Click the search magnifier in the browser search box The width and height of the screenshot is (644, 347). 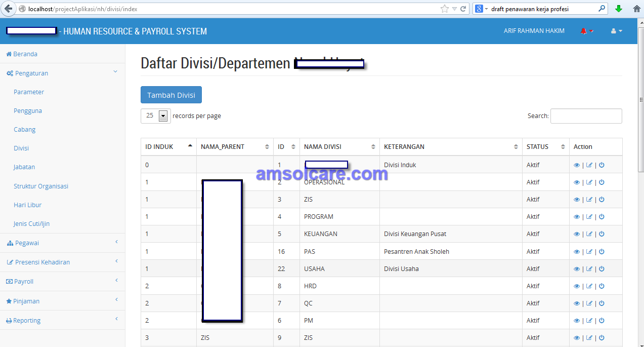(602, 9)
